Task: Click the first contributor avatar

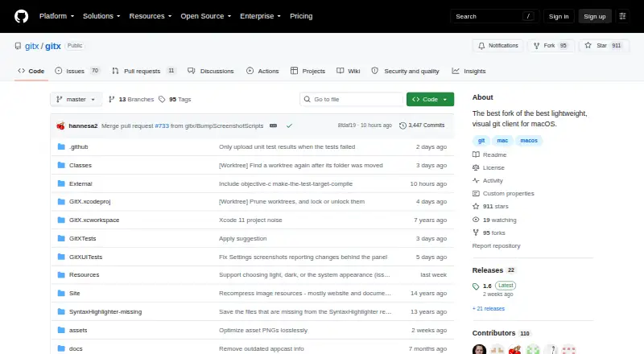Action: (479, 349)
